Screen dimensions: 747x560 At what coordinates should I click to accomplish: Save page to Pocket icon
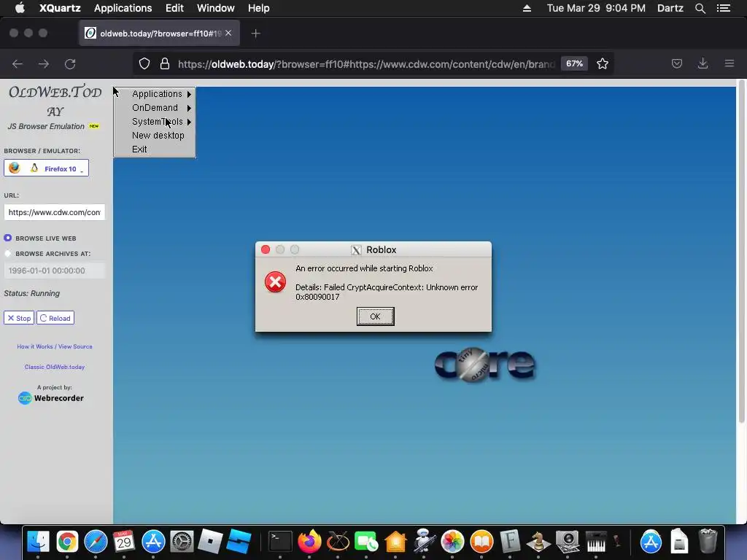pos(676,64)
